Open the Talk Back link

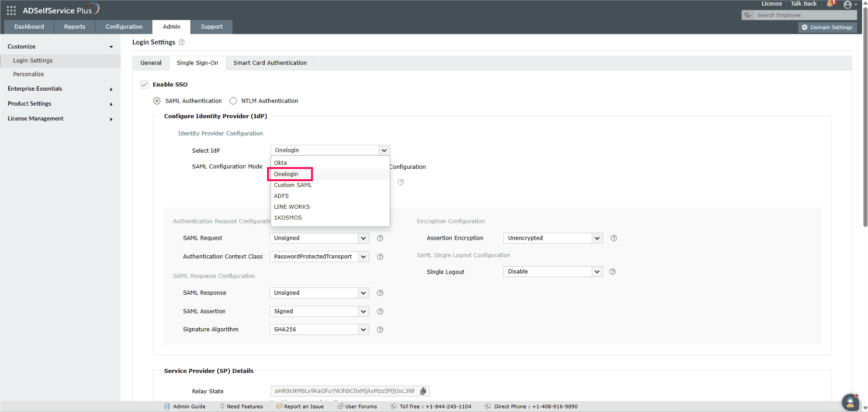point(804,4)
